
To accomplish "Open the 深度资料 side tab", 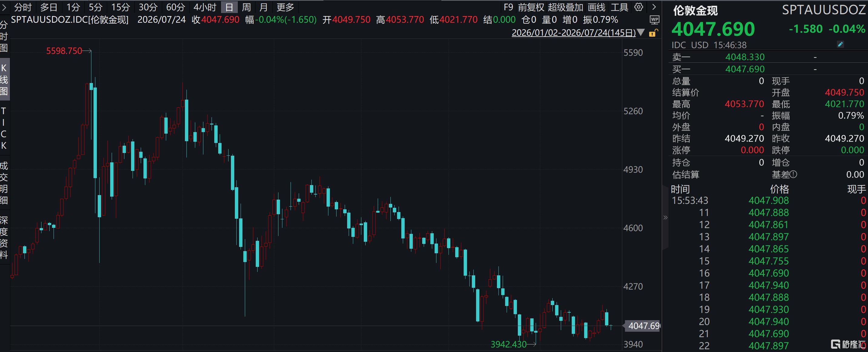I will (x=4, y=237).
